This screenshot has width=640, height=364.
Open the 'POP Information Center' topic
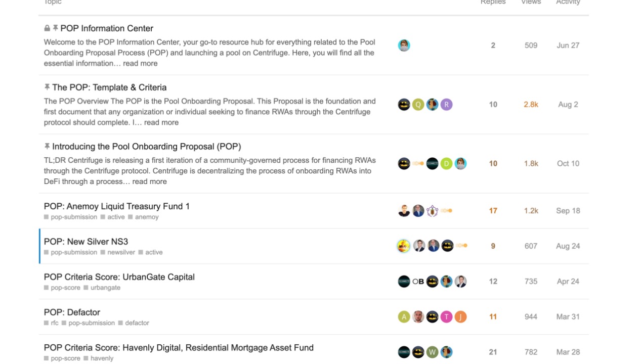click(107, 28)
